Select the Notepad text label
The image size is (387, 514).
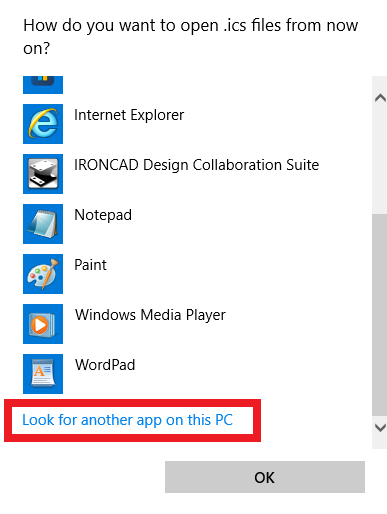[x=103, y=215]
